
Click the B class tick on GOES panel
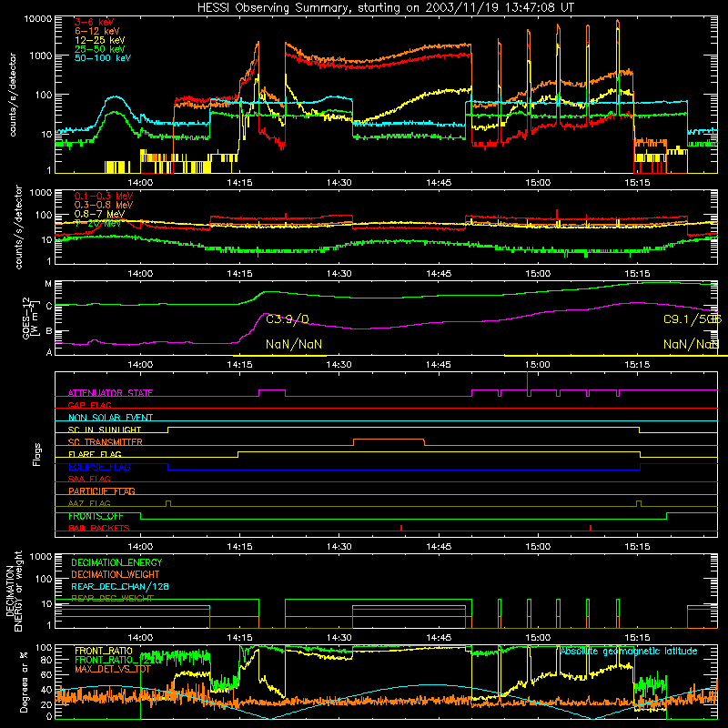pos(48,331)
